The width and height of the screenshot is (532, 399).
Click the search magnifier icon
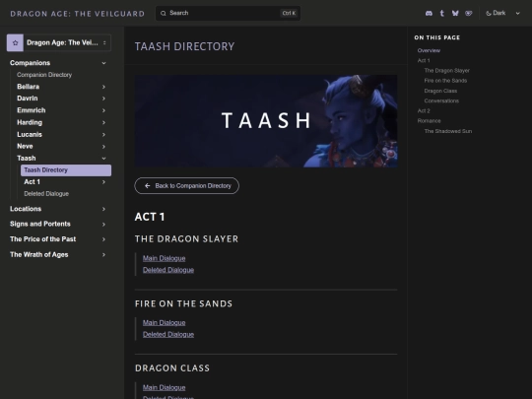point(164,13)
